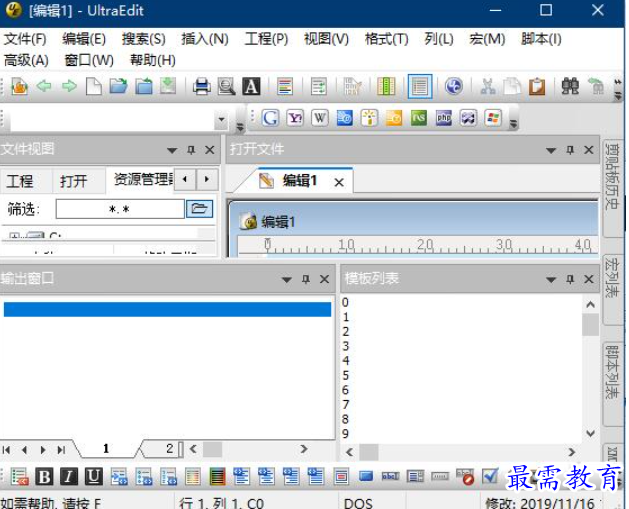
Task: Open the 文件(F) menu
Action: coord(25,39)
